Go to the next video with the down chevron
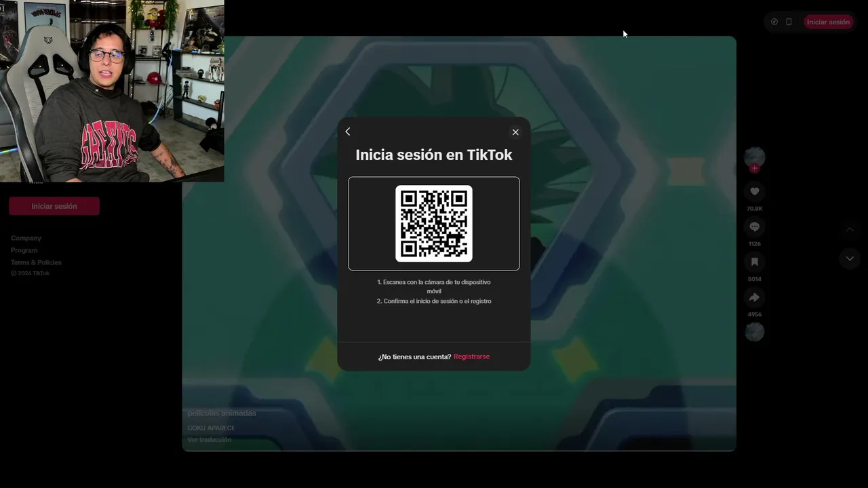868x488 pixels. pyautogui.click(x=850, y=258)
